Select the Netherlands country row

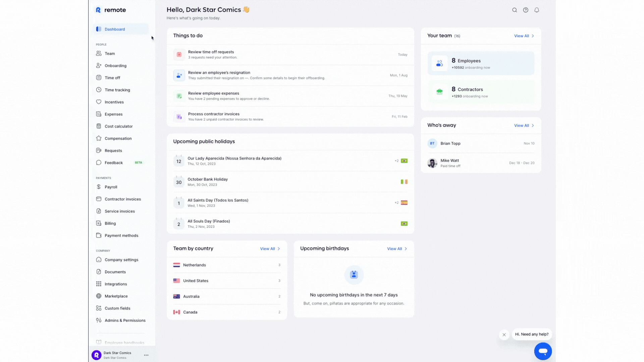[227, 265]
